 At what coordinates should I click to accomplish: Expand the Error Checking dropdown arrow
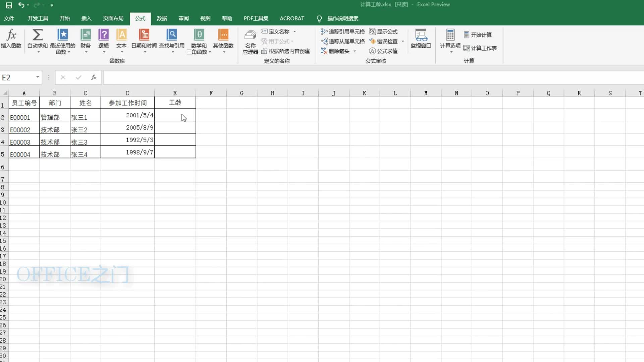coord(403,41)
